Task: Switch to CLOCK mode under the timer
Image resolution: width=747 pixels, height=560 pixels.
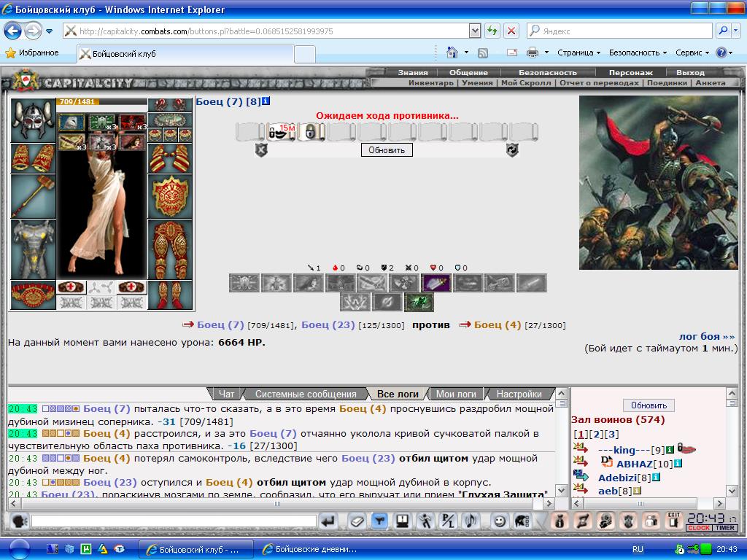Action: tap(699, 528)
